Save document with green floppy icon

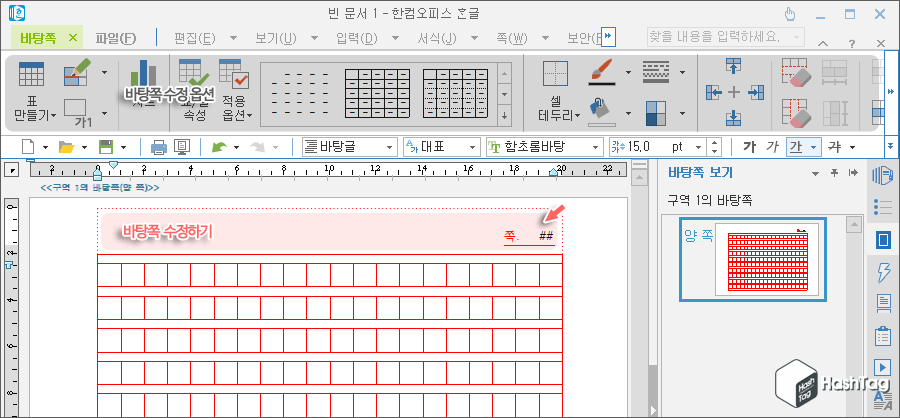click(x=106, y=147)
